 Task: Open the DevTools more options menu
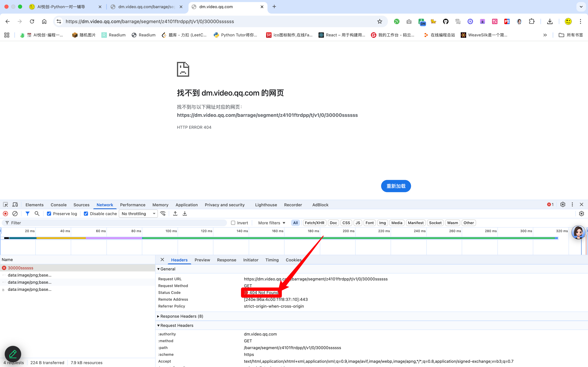[x=572, y=205]
